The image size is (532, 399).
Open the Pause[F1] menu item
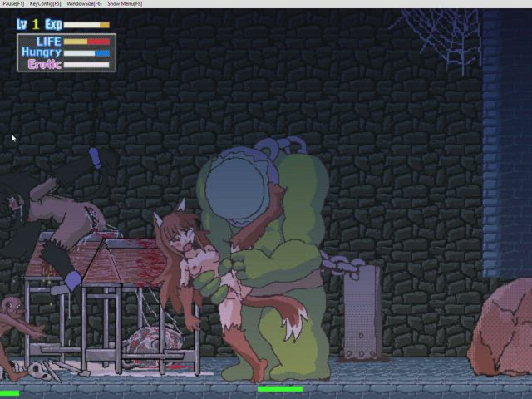coord(13,3)
